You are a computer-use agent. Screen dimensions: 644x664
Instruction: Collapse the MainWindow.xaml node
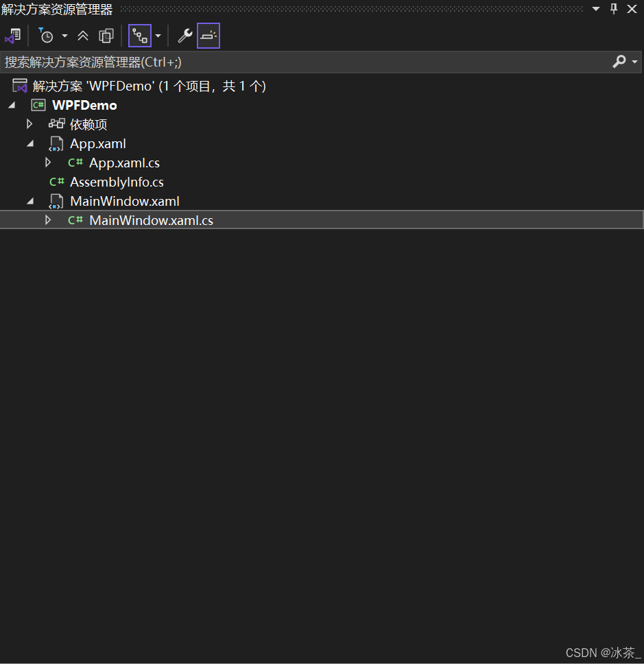coord(30,201)
